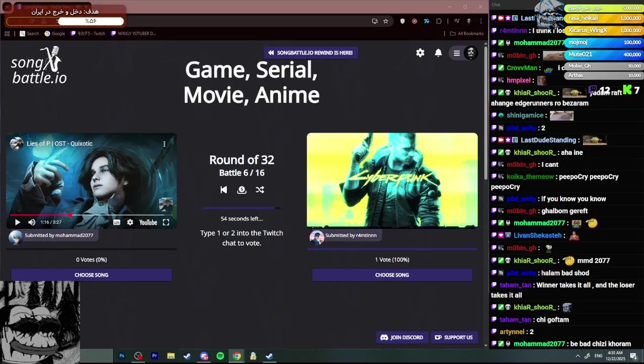Click shinigamice's username in chat
Screen dimensions: 644x364
(x=525, y=115)
